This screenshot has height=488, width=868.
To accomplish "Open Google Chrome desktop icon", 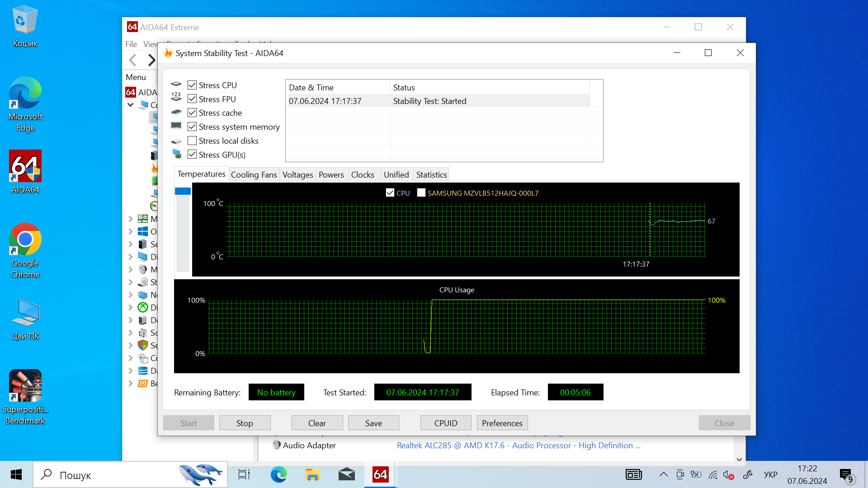I will pos(25,239).
